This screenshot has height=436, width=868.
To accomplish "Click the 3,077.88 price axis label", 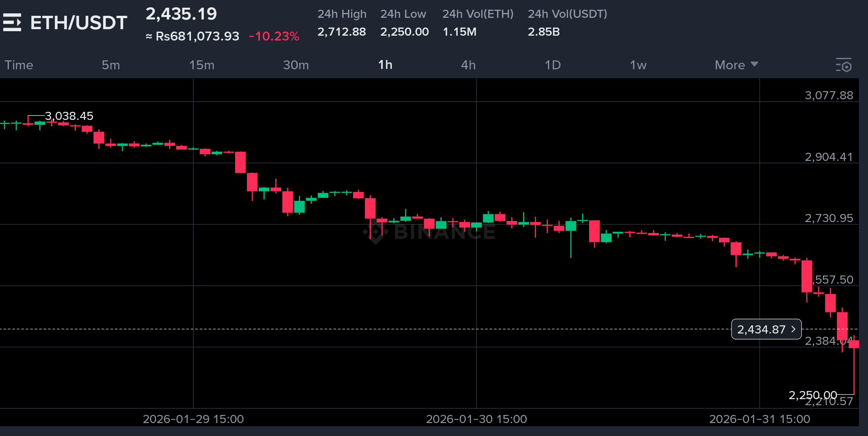I will pos(829,95).
